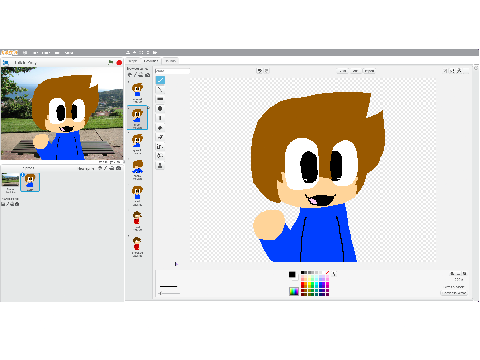
Task: Redo the last paint action
Action: (266, 71)
